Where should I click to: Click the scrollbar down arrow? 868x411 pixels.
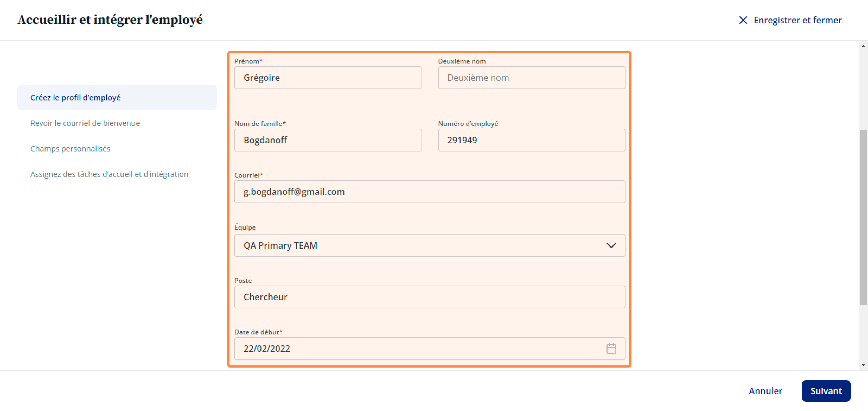click(863, 365)
